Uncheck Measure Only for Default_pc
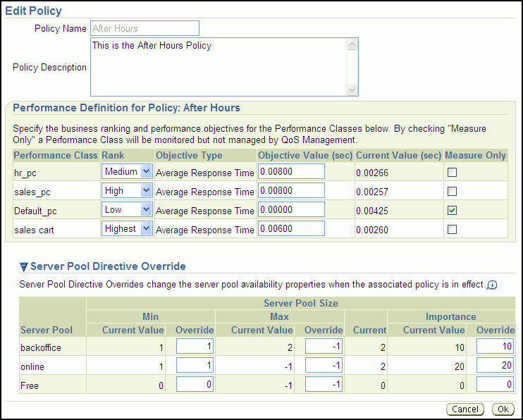 point(452,210)
